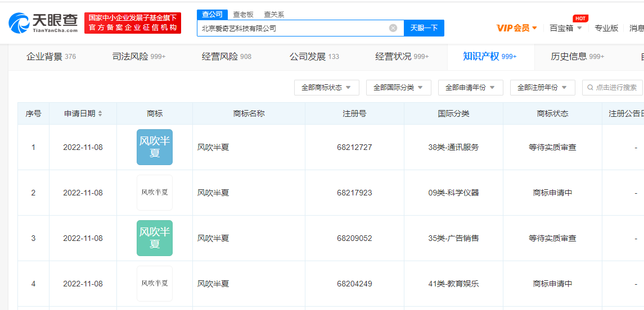Image resolution: width=644 pixels, height=310 pixels.
Task: Open the 经营风险 tab
Action: (226, 57)
